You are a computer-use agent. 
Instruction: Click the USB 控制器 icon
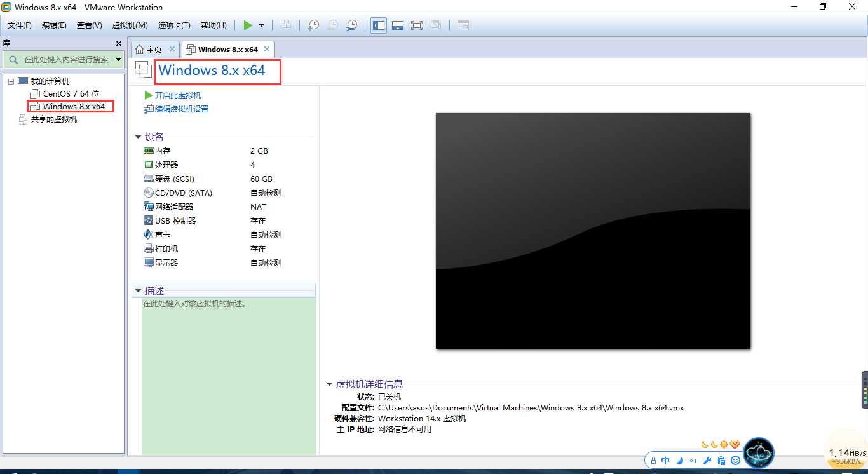pyautogui.click(x=149, y=221)
